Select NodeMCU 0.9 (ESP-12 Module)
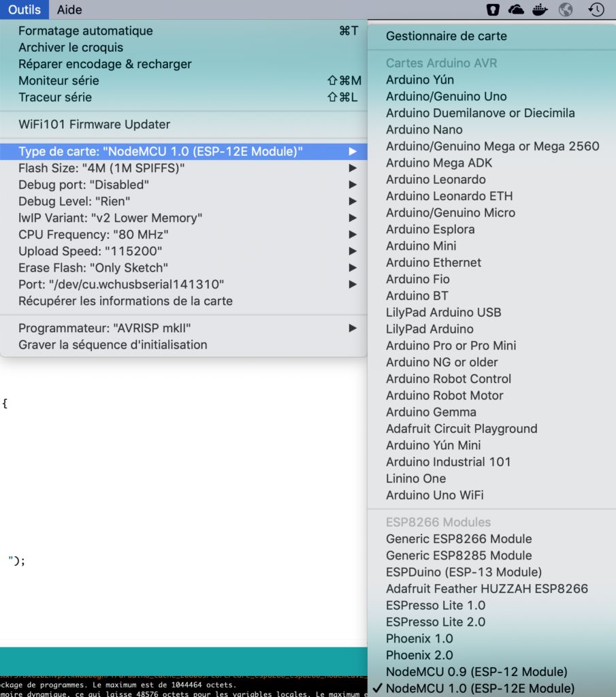616x697 pixels. click(x=491, y=672)
